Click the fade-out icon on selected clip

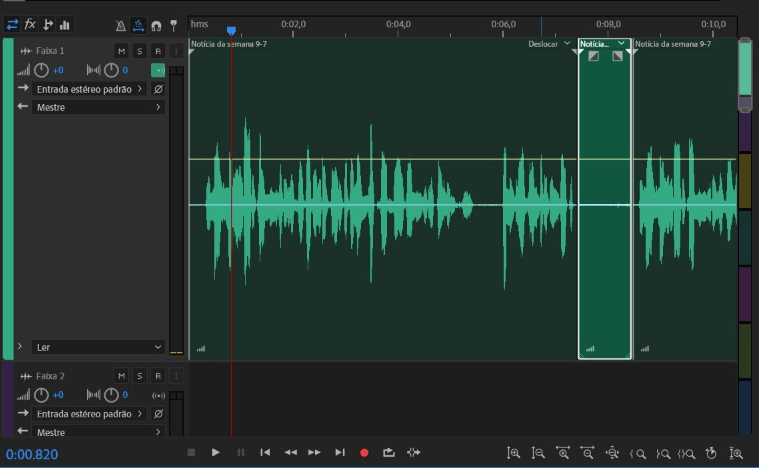click(617, 56)
